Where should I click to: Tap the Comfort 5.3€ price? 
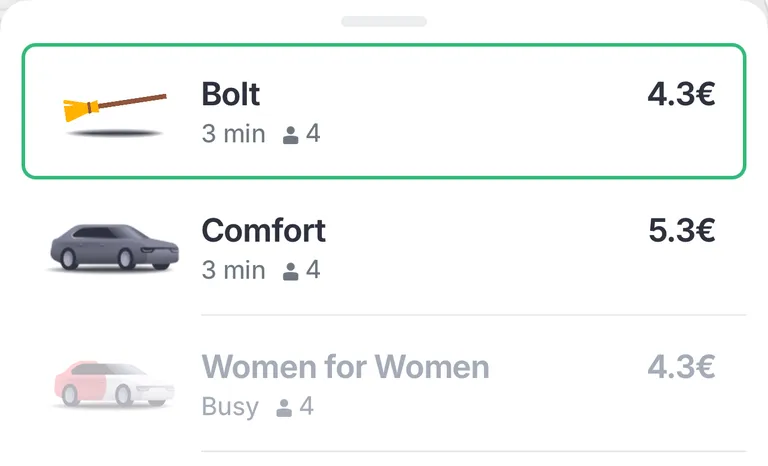[682, 230]
